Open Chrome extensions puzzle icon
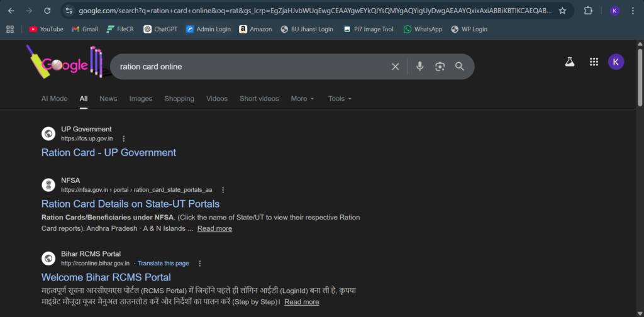 point(588,11)
